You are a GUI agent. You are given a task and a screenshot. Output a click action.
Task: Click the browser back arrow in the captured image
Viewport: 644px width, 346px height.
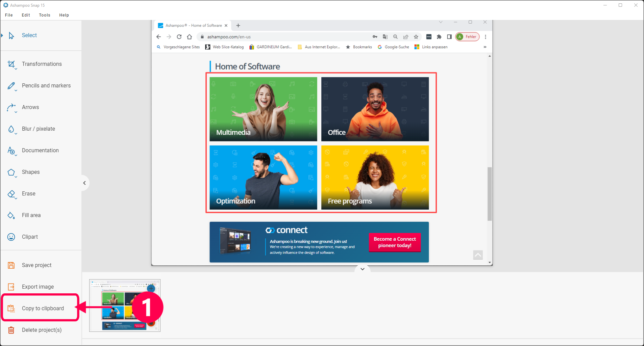tap(159, 37)
